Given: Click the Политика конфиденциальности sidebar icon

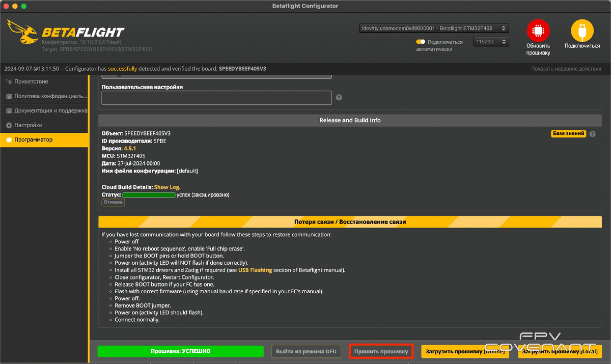Looking at the screenshot, I should [x=9, y=96].
